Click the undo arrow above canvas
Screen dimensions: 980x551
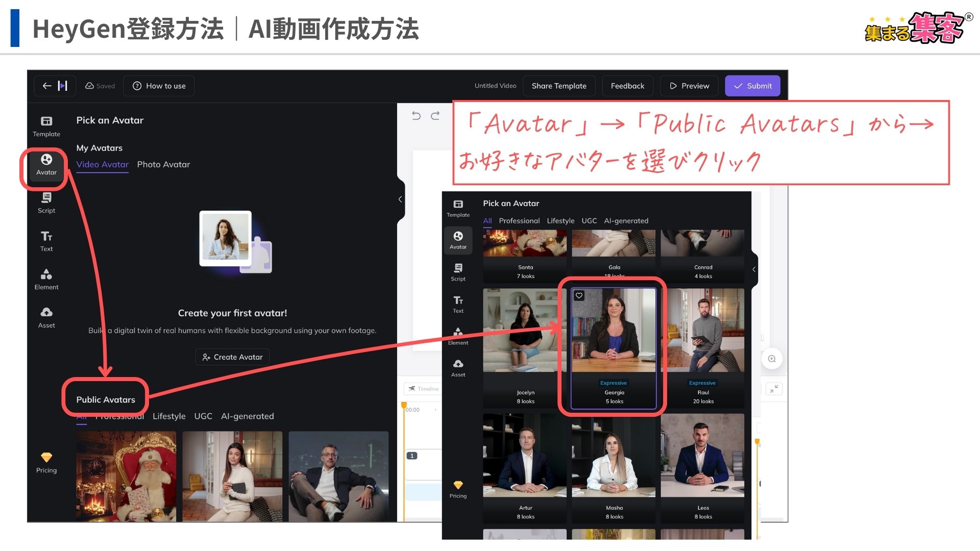[416, 116]
